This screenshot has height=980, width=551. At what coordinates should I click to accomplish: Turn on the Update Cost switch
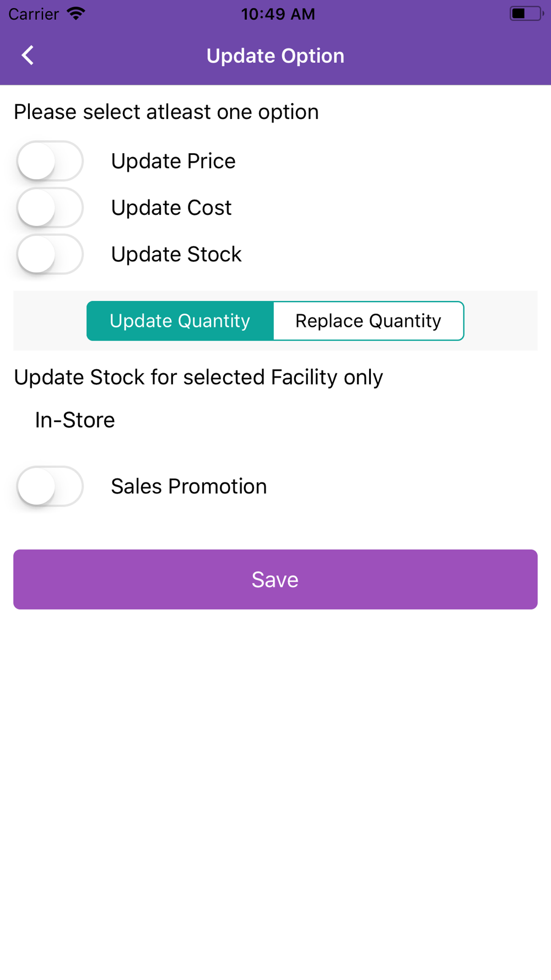click(x=50, y=208)
